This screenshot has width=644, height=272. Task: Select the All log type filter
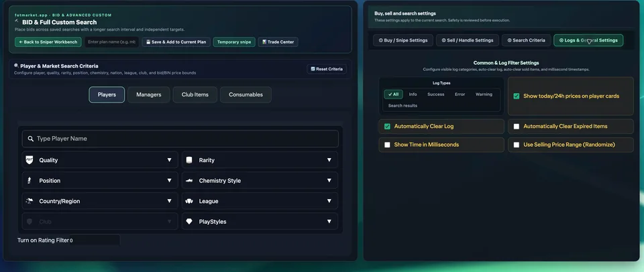point(394,94)
